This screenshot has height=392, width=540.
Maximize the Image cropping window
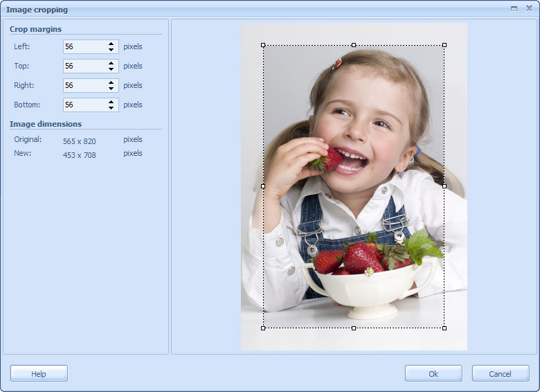(x=514, y=8)
